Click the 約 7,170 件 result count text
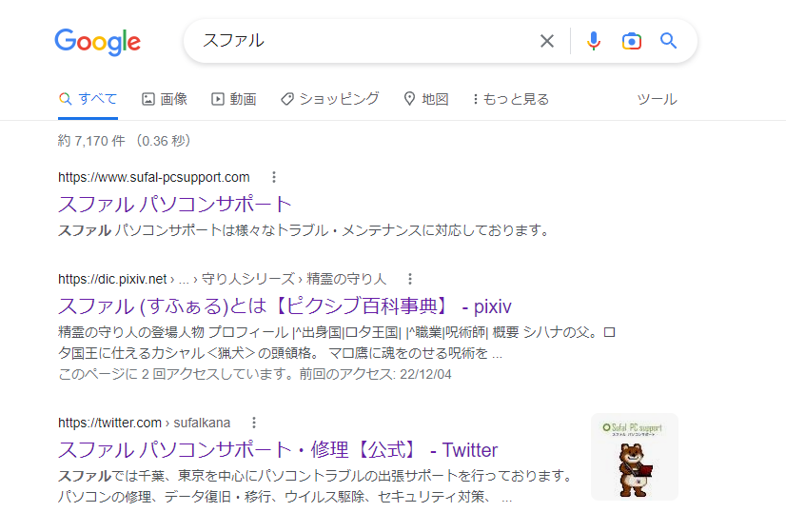Image resolution: width=786 pixels, height=532 pixels. point(91,141)
